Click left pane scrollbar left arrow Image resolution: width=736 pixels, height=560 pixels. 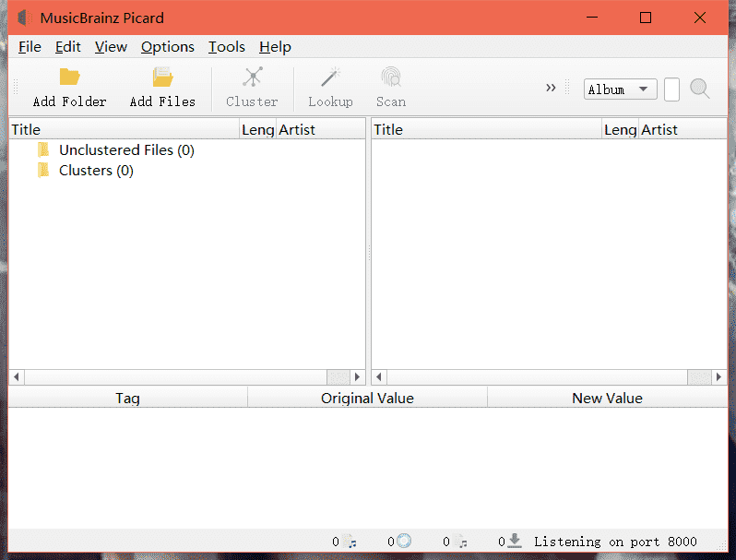17,377
